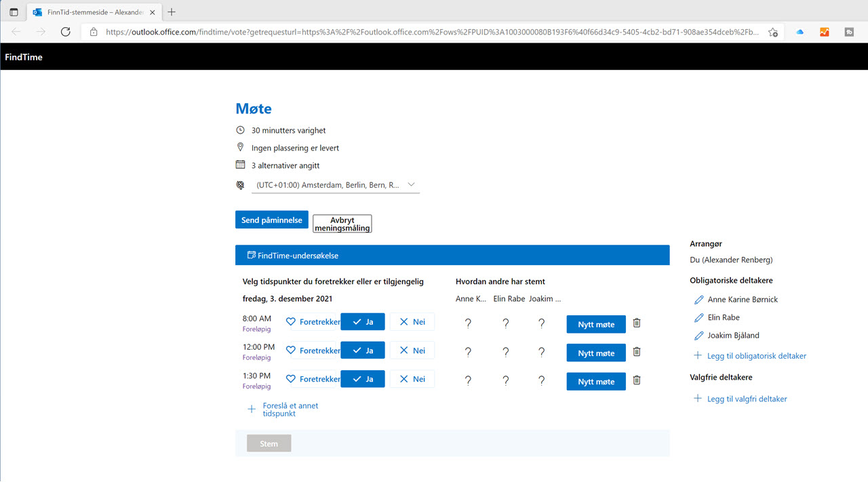Click Du (Alexander Renberg) organizer name
The height and width of the screenshot is (482, 868).
point(731,260)
